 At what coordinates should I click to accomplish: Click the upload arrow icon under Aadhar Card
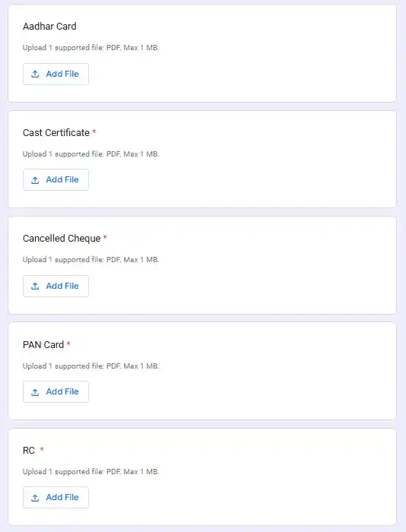(35, 74)
